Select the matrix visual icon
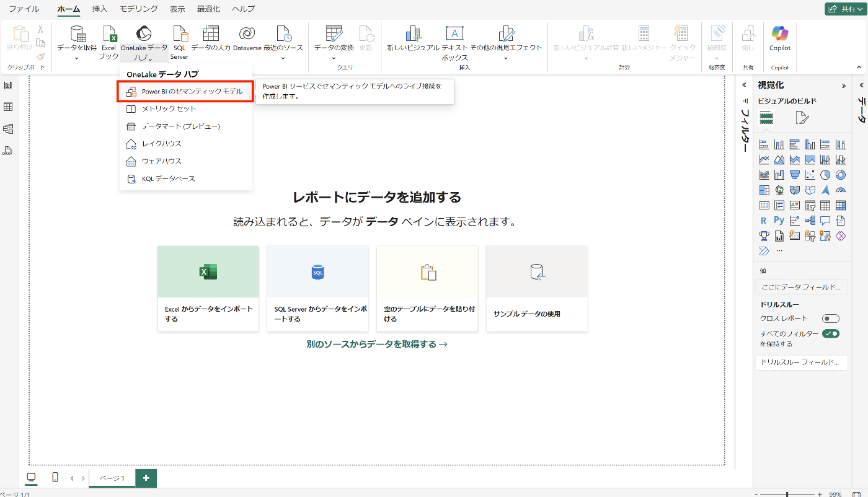 (x=841, y=205)
